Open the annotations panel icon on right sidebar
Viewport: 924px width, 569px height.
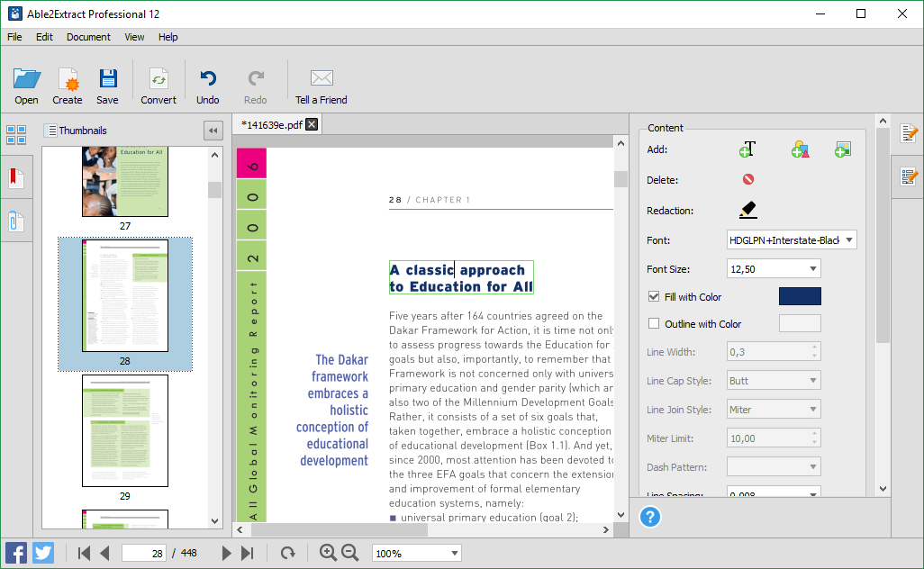[x=908, y=176]
